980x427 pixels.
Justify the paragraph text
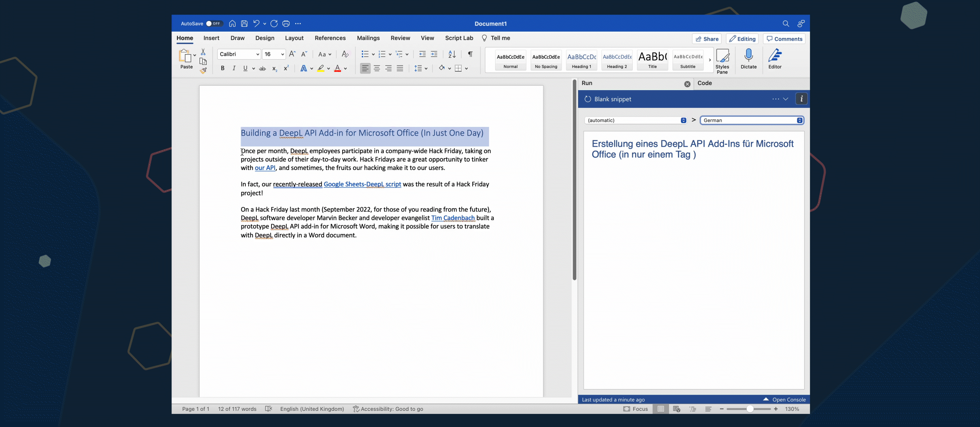(400, 68)
